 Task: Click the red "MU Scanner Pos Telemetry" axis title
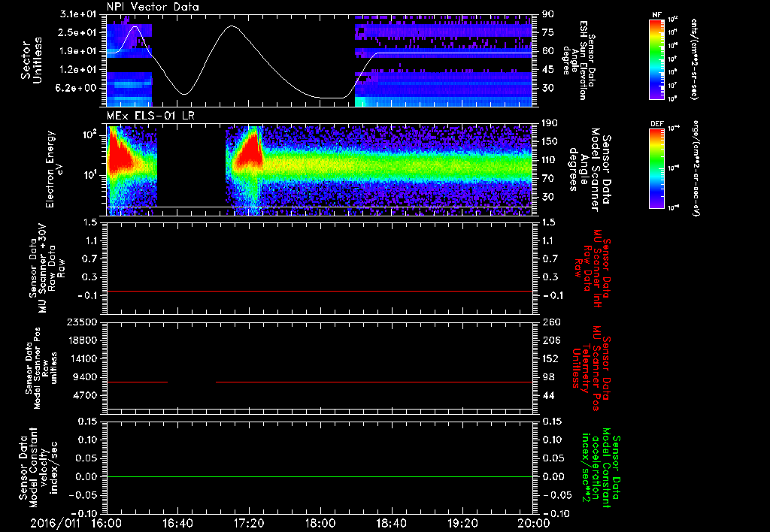[593, 368]
